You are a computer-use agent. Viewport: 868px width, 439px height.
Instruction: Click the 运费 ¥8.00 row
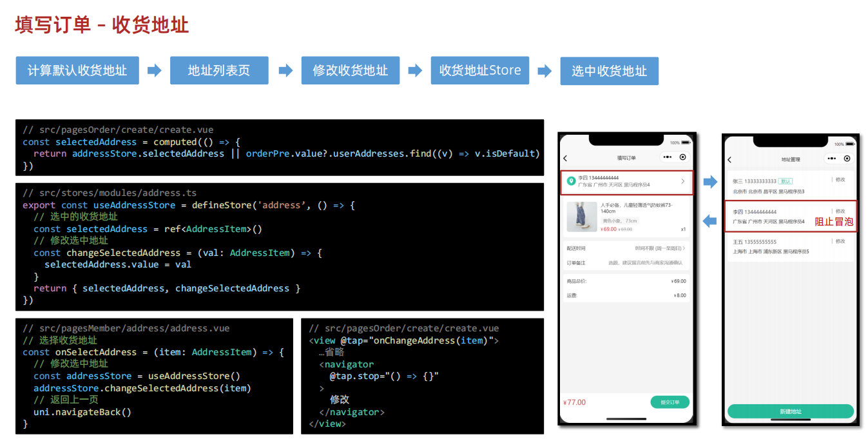(626, 295)
